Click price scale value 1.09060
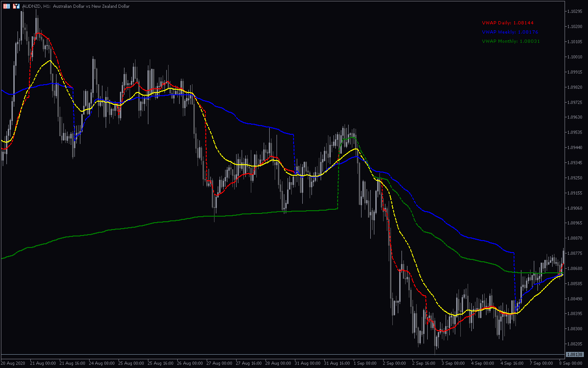588x368 pixels. click(576, 208)
